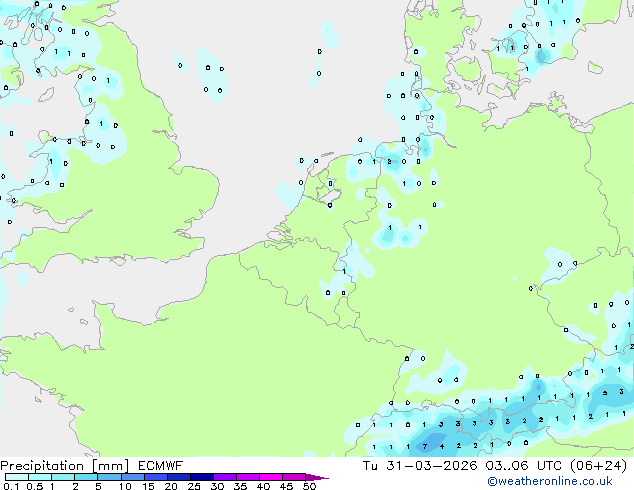The width and height of the screenshot is (634, 490).
Task: Click the 'ECMWF' model label
Action: tap(161, 466)
